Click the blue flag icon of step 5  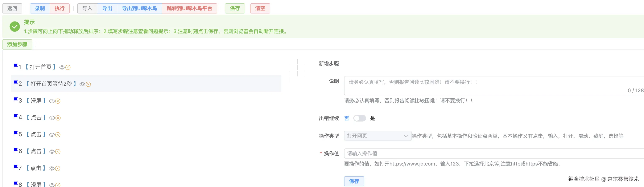(16, 133)
